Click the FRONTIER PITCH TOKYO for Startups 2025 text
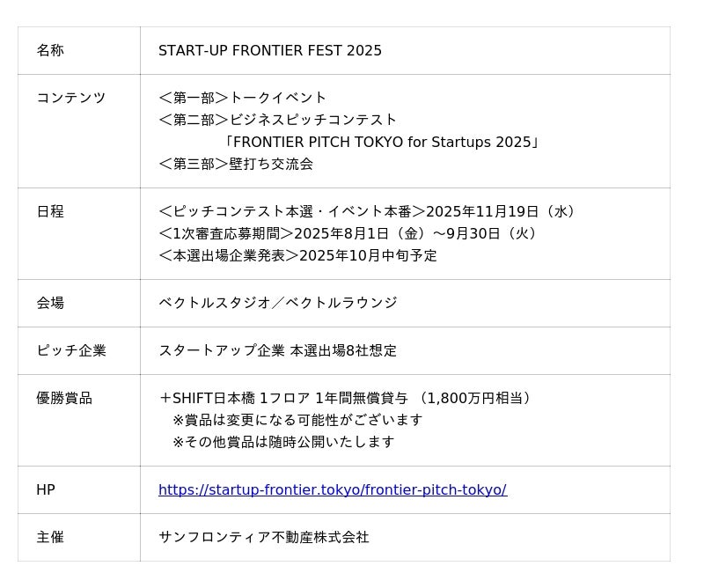The width and height of the screenshot is (704, 588). (381, 142)
